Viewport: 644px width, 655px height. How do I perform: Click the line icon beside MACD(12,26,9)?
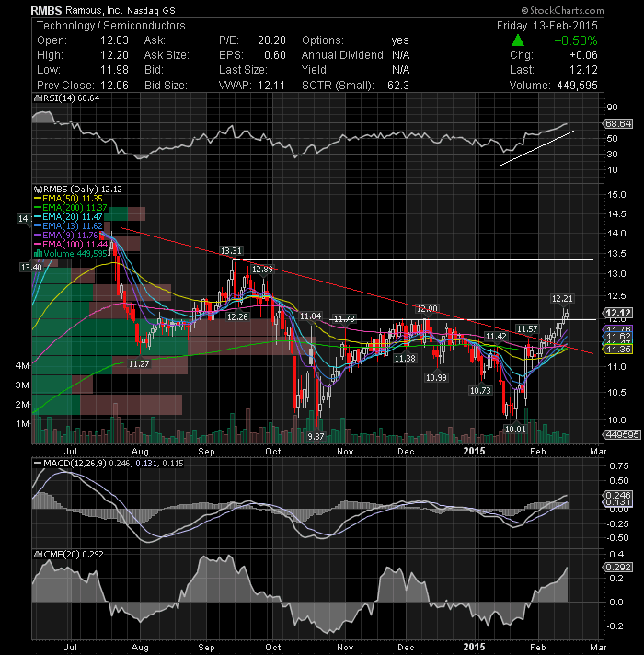[x=38, y=464]
